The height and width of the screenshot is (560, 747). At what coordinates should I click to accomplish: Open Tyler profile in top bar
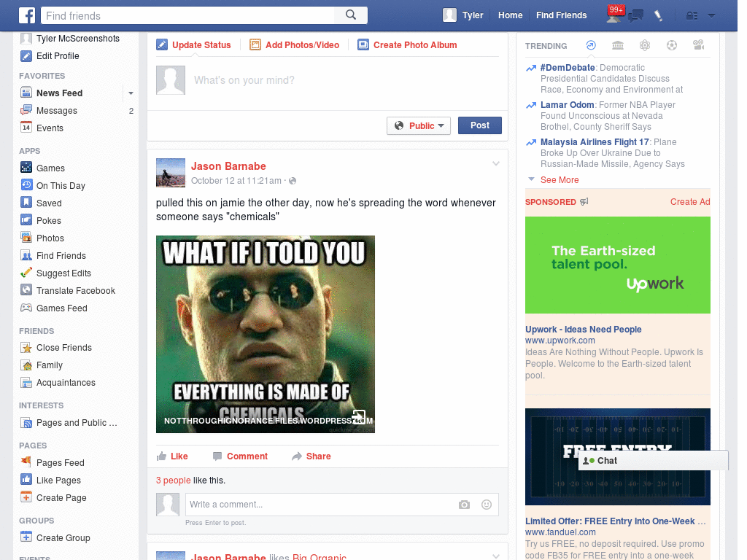coord(463,15)
